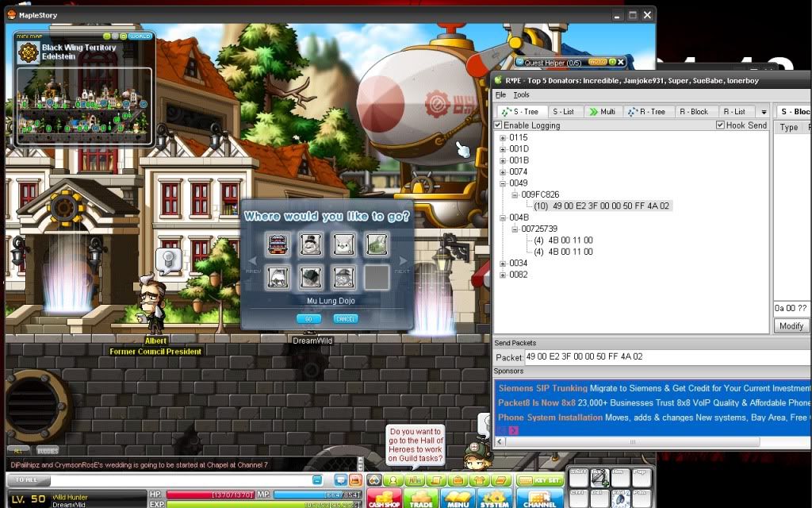Click the chat input field
Screen dimensions: 812x508
(182, 480)
